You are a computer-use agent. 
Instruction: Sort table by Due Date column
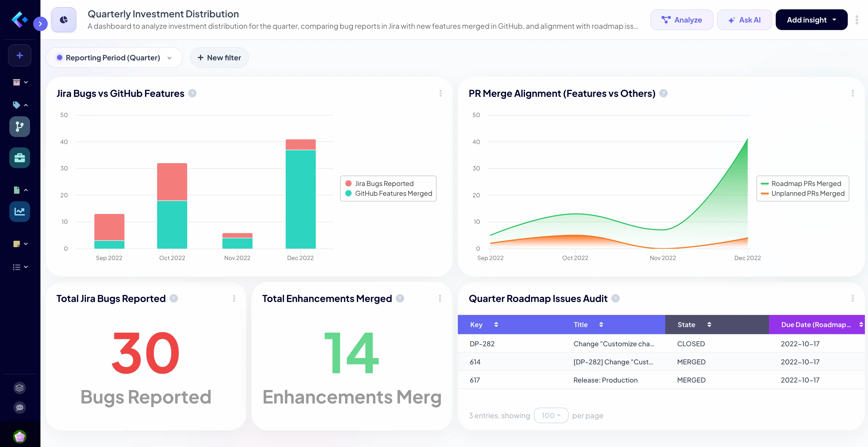tap(861, 325)
